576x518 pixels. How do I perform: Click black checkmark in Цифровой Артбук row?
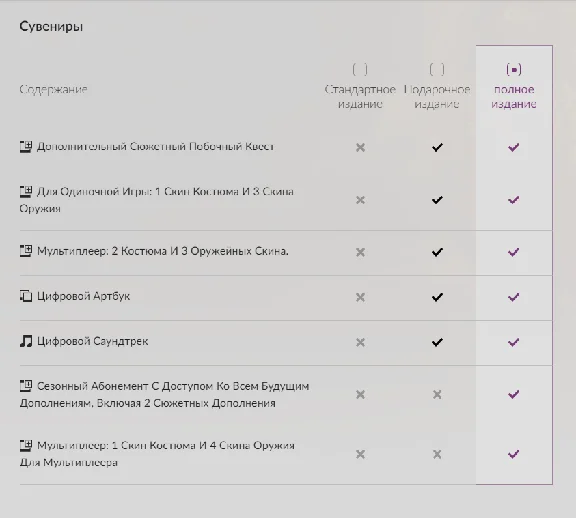(x=437, y=297)
